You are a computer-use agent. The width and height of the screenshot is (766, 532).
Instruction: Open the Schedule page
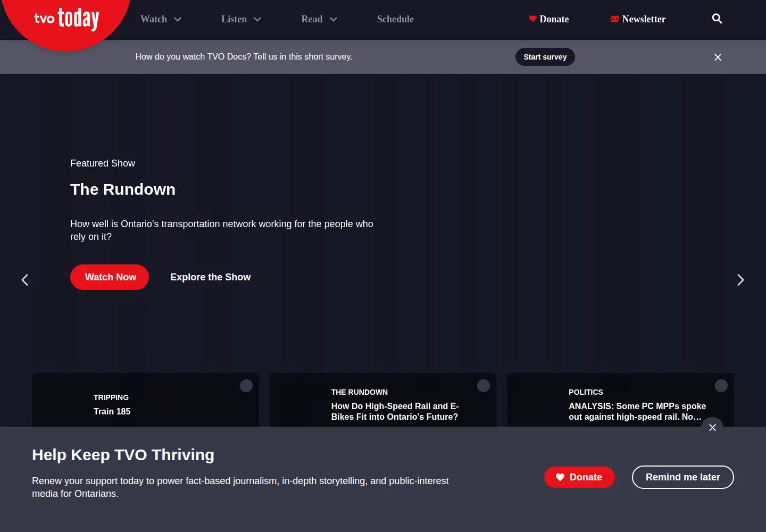point(395,19)
